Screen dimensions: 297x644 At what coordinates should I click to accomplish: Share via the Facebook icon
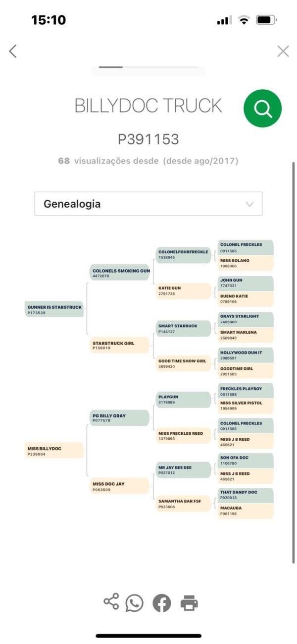coord(161,603)
